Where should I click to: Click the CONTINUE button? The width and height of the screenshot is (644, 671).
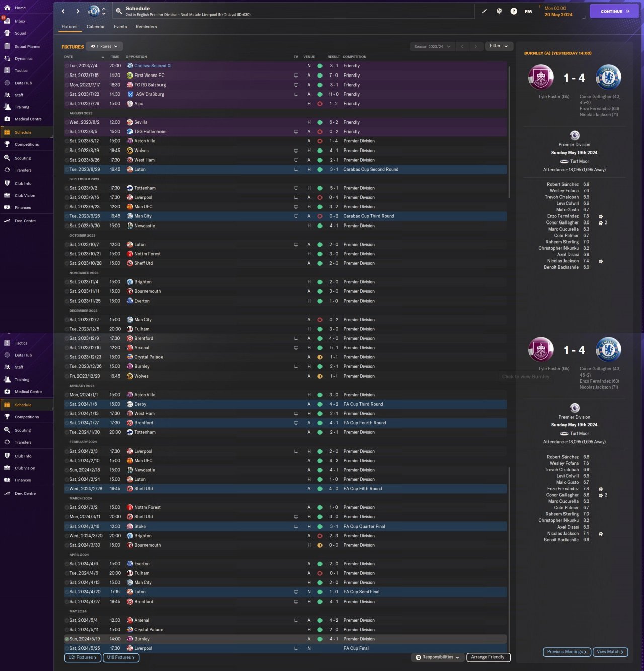click(614, 11)
